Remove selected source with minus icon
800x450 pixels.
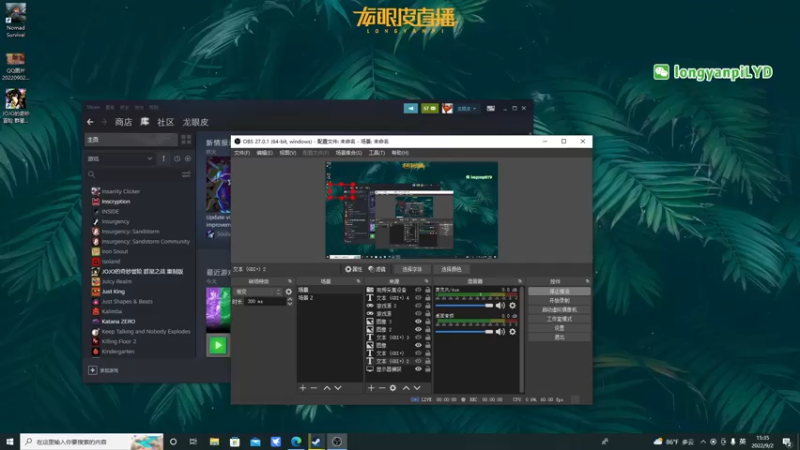click(382, 388)
